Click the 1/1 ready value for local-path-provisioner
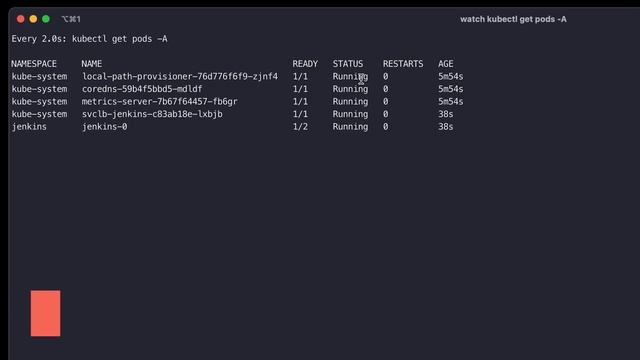This screenshot has height=360, width=640. 300,76
